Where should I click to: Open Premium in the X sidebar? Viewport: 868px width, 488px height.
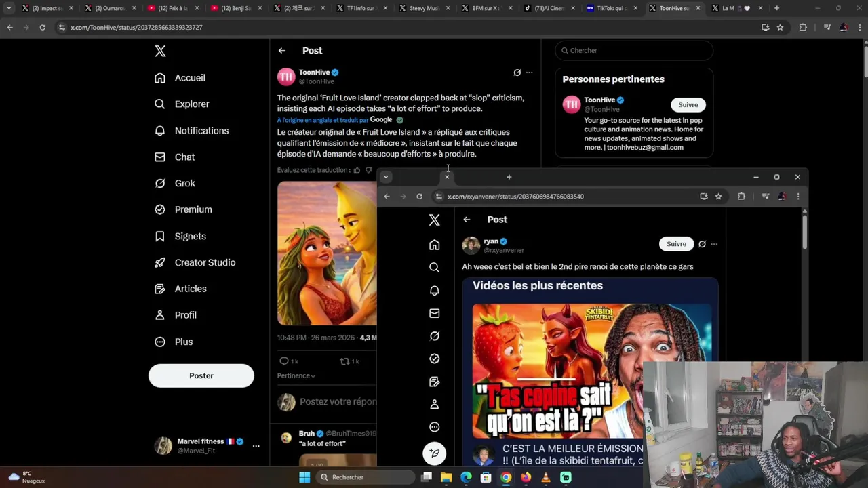(x=183, y=210)
